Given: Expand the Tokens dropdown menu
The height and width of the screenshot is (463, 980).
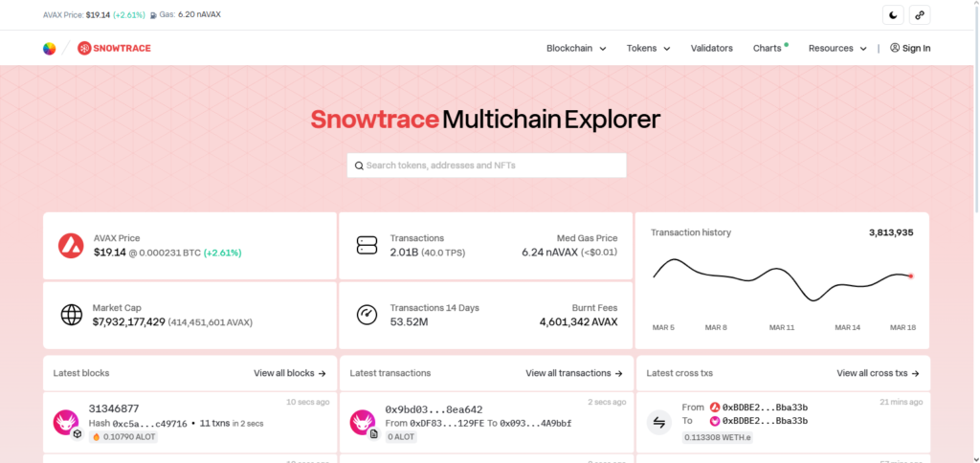Looking at the screenshot, I should pyautogui.click(x=648, y=48).
